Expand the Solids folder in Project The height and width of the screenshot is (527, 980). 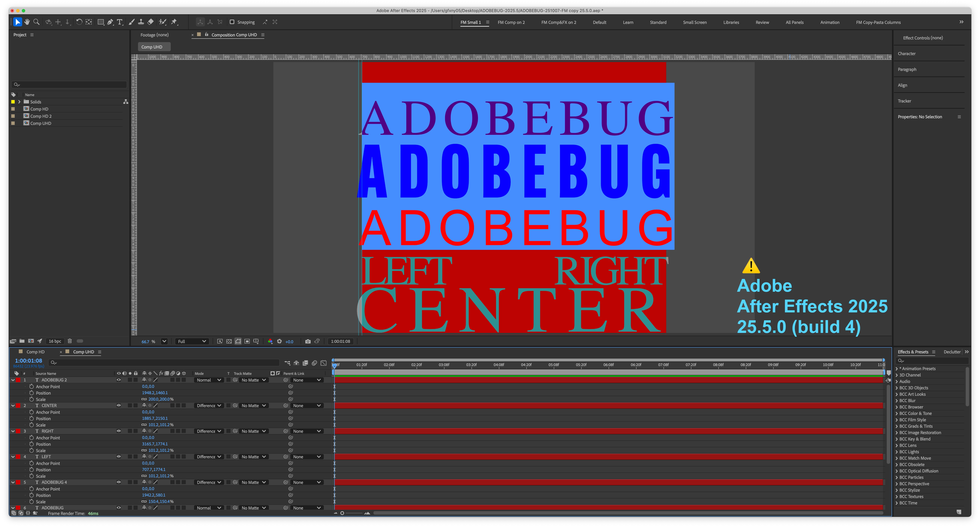tap(19, 102)
